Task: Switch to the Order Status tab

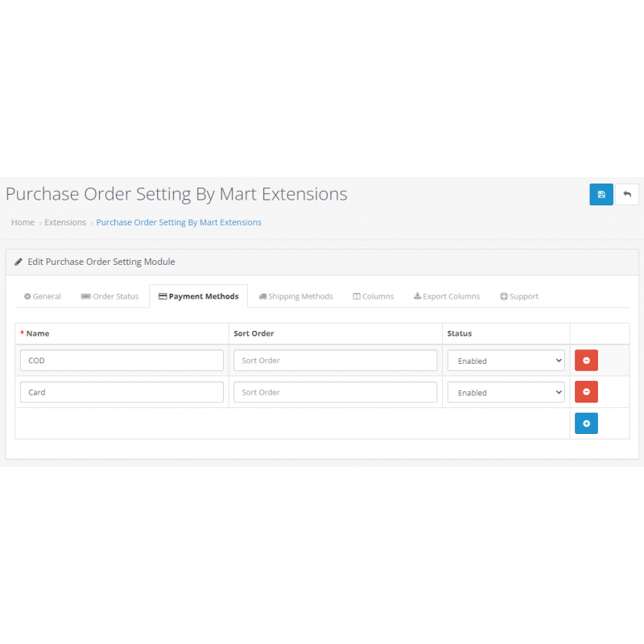Action: 109,296
